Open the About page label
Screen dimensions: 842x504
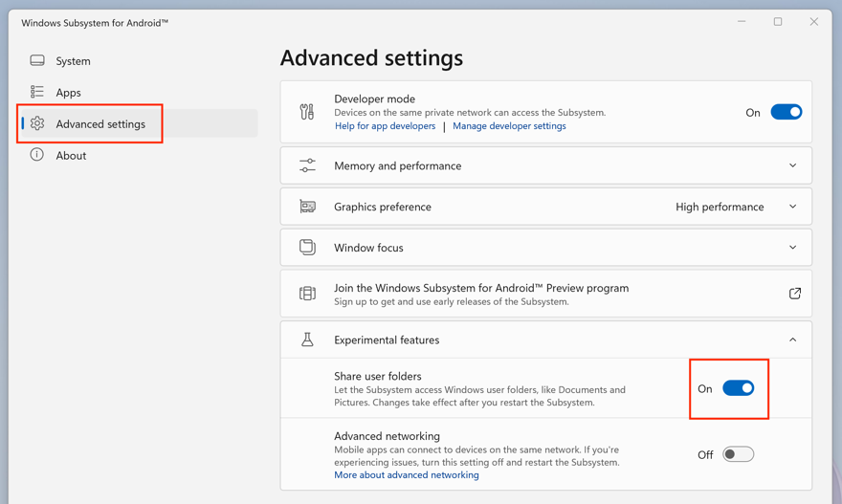71,156
